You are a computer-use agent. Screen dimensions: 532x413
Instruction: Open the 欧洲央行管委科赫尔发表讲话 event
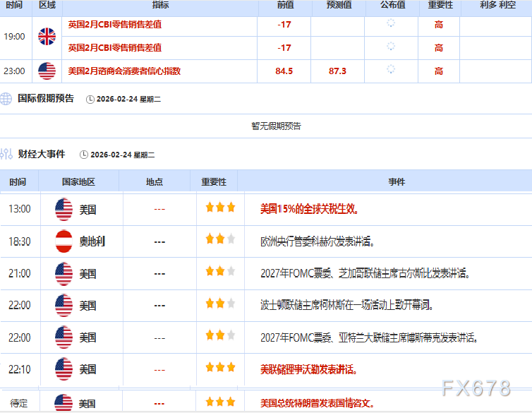click(318, 241)
